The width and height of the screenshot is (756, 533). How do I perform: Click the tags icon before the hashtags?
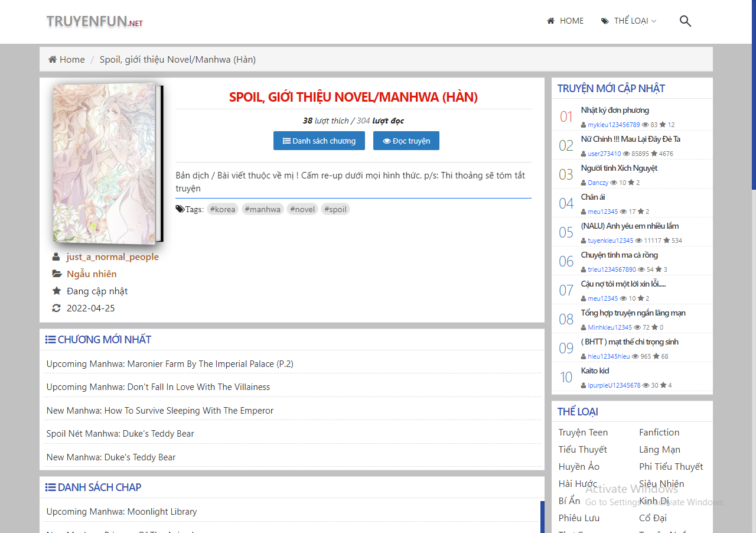180,209
